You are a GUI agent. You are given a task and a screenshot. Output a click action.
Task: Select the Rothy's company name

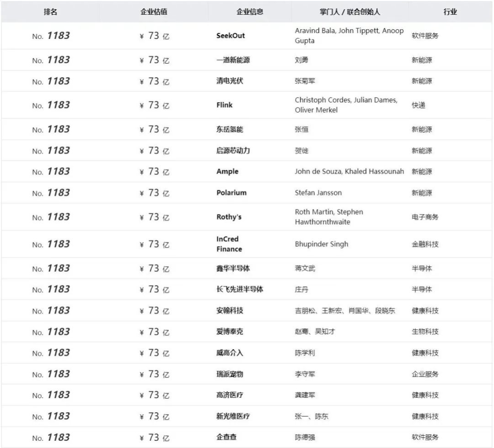229,217
